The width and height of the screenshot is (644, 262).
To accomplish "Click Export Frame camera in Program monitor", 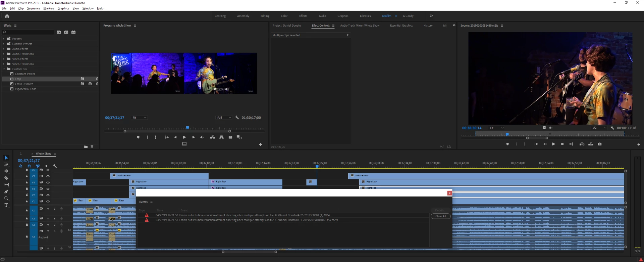I will [x=230, y=137].
